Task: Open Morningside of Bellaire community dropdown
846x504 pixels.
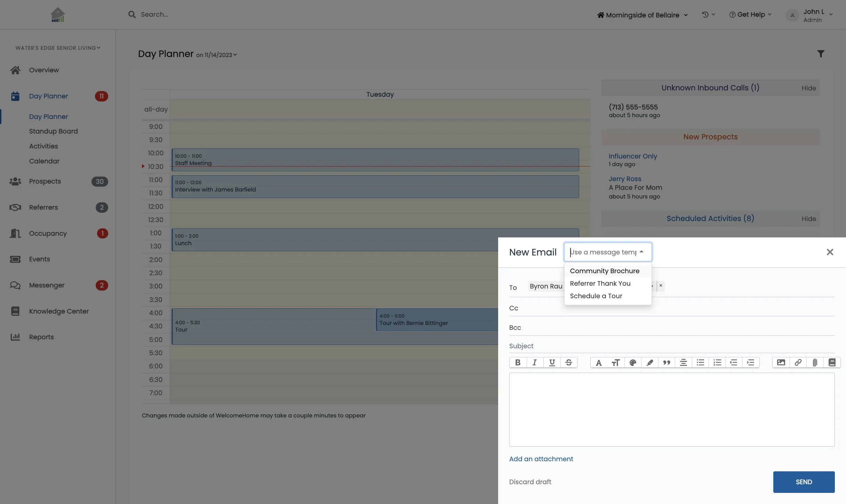Action: [642, 15]
